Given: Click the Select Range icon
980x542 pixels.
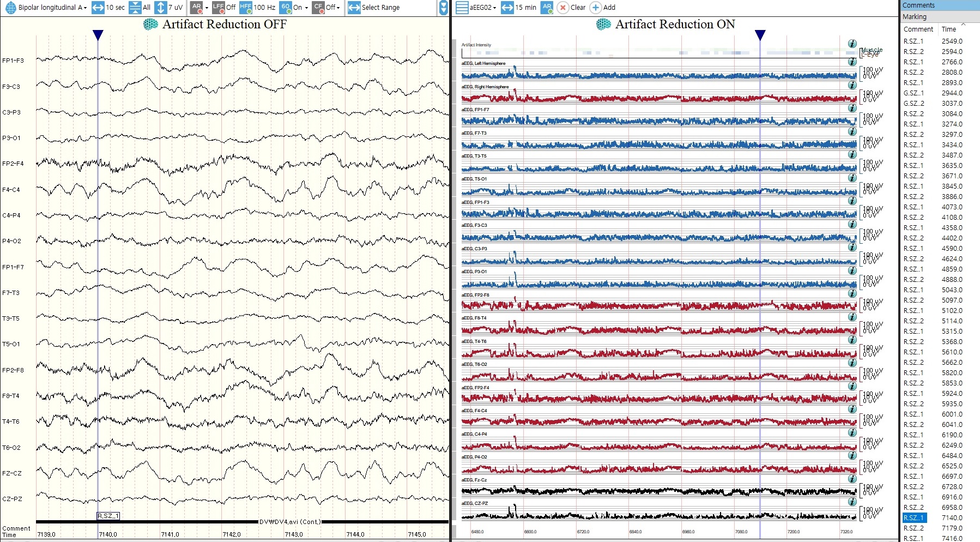Looking at the screenshot, I should (354, 8).
